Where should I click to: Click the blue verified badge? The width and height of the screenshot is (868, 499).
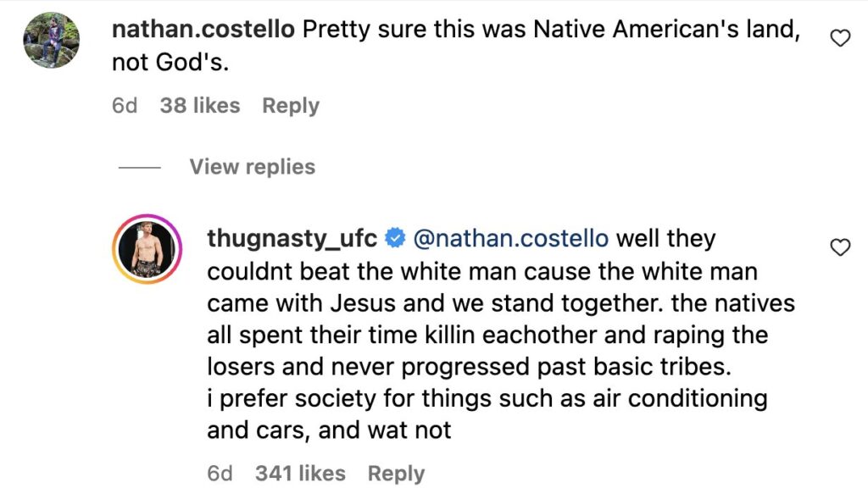coord(394,240)
